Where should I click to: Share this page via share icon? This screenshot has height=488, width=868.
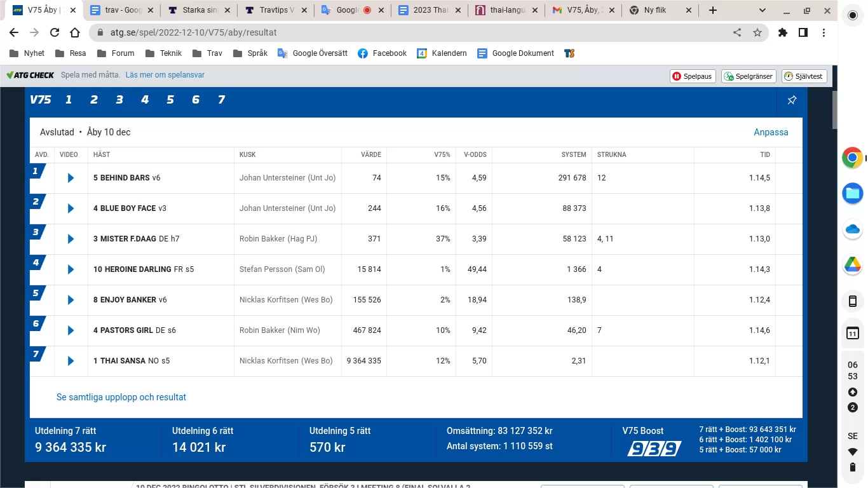click(x=737, y=32)
